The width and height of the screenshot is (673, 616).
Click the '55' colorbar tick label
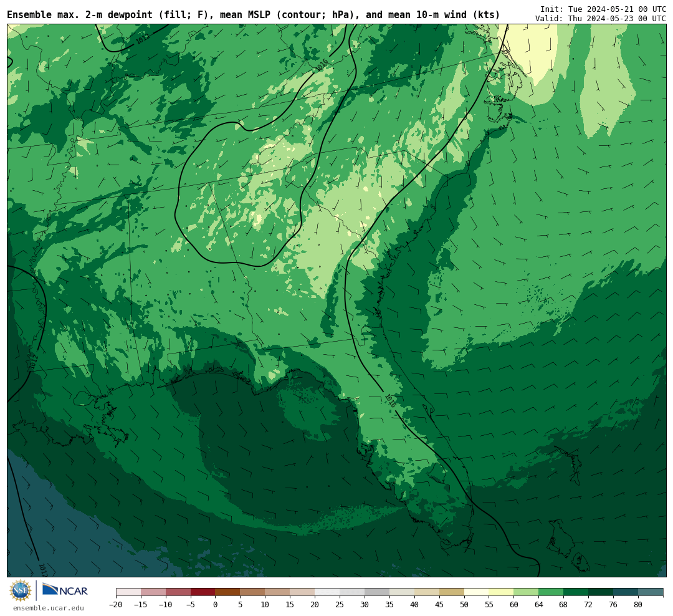click(x=489, y=605)
